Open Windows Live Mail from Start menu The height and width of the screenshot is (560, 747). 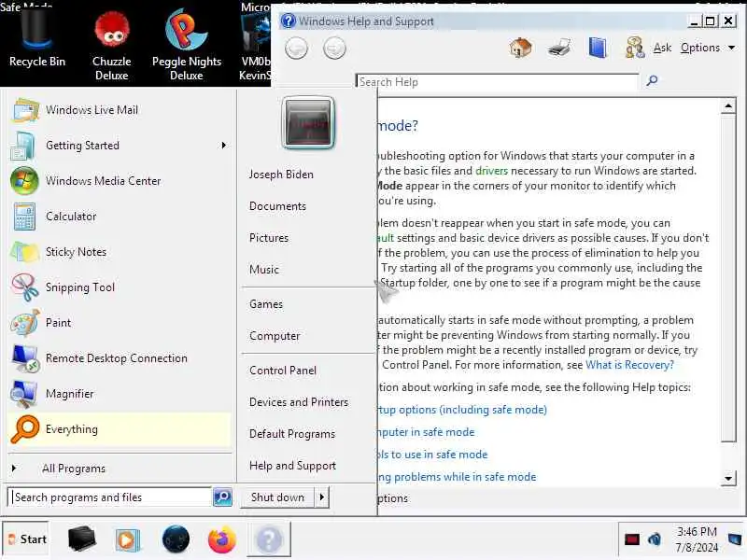[120, 110]
